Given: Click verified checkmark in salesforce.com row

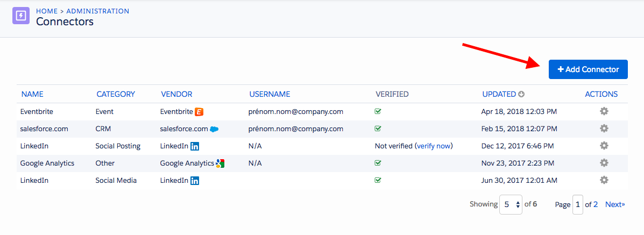Looking at the screenshot, I should coord(378,129).
